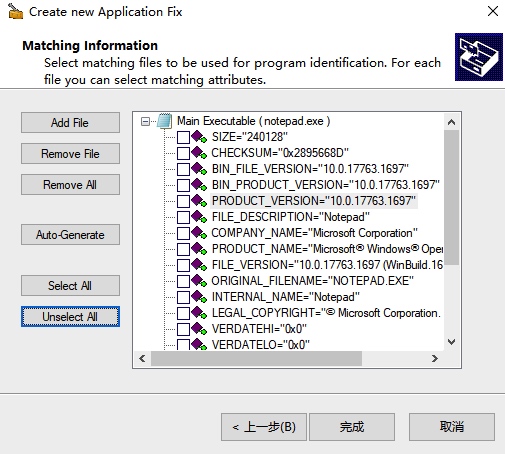
Task: Tick the ORIGINAL_FILENAME checkbox
Action: coord(183,281)
